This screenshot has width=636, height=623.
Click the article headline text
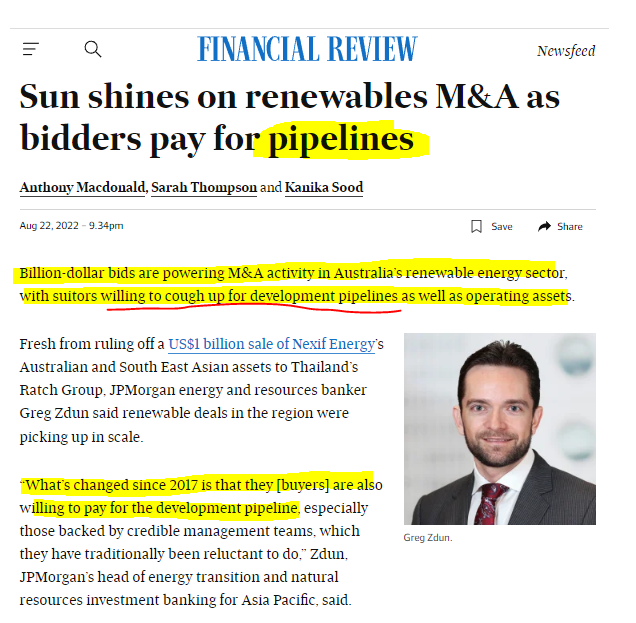point(290,118)
